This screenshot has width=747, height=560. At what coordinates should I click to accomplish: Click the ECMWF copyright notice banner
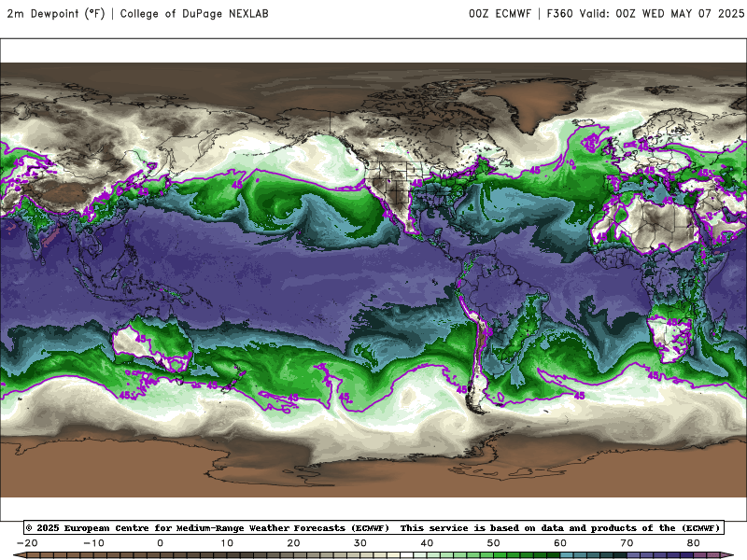click(x=373, y=527)
